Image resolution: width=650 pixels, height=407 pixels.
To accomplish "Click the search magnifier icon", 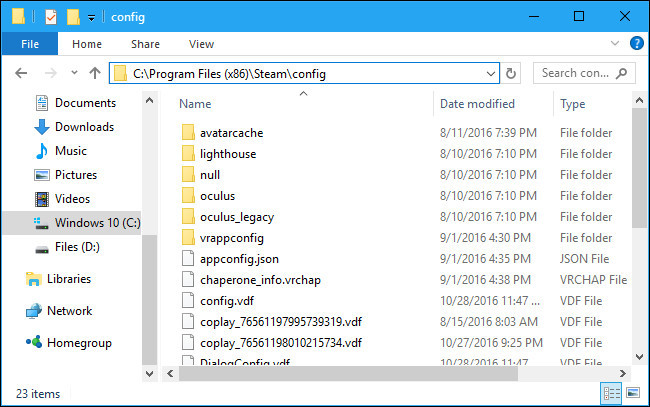I will pyautogui.click(x=621, y=73).
